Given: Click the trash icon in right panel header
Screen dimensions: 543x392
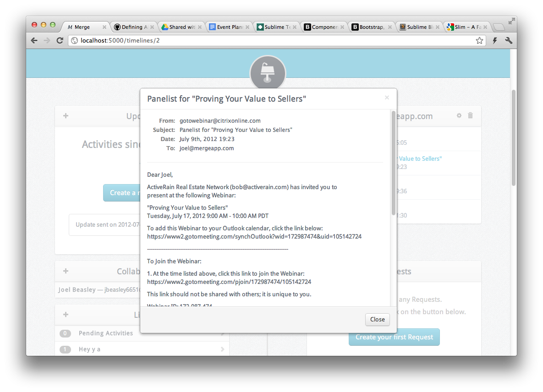Looking at the screenshot, I should 470,116.
